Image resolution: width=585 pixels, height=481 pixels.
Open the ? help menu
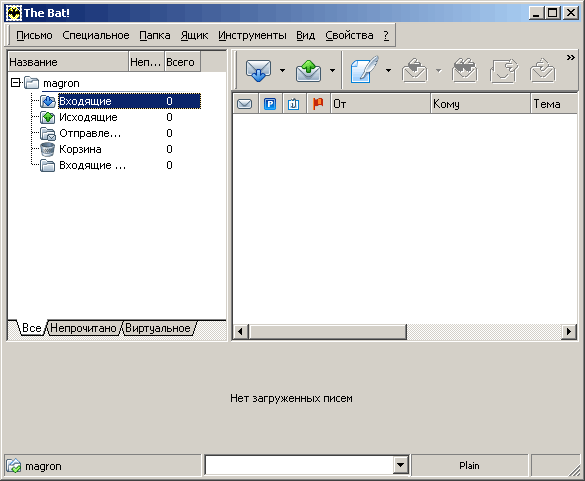click(x=386, y=35)
